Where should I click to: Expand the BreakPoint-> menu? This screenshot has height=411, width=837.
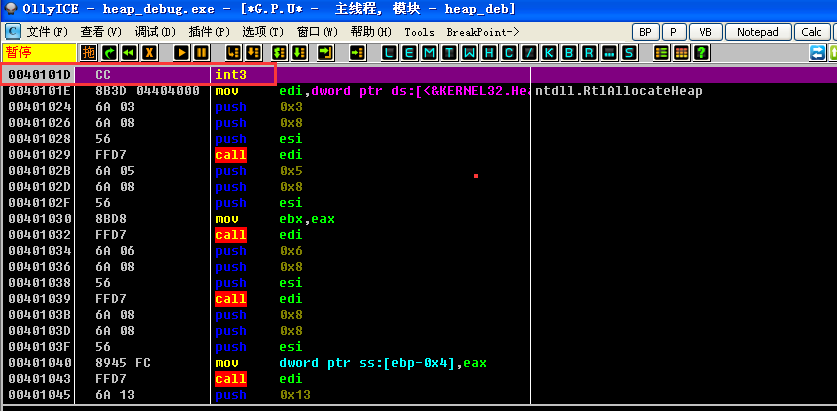pyautogui.click(x=483, y=32)
